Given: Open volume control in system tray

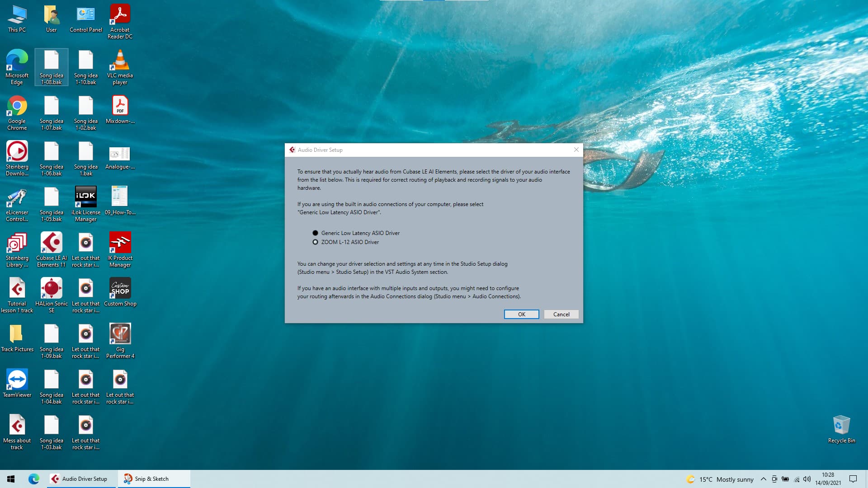Looking at the screenshot, I should [807, 479].
